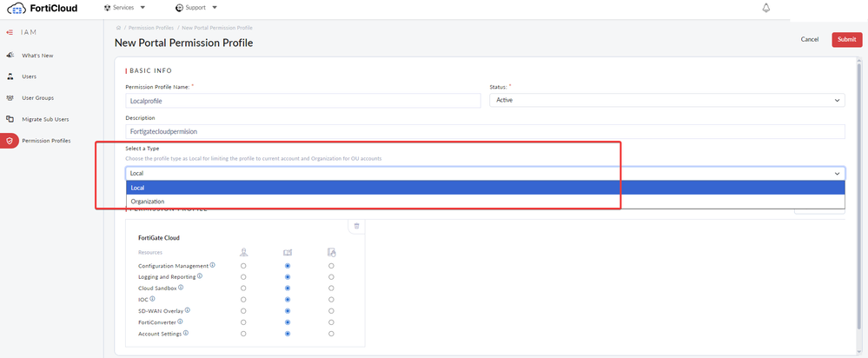Click the home breadcrumb icon

click(118, 28)
